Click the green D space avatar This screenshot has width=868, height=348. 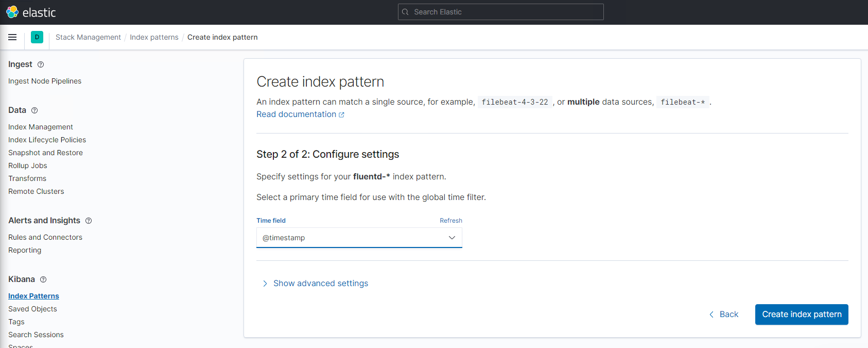(37, 37)
